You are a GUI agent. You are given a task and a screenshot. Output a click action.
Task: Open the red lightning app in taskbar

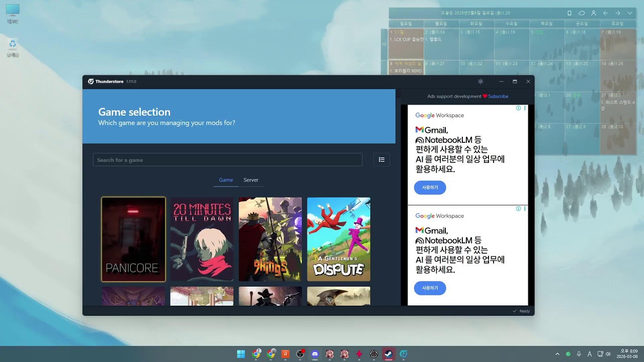click(x=359, y=354)
